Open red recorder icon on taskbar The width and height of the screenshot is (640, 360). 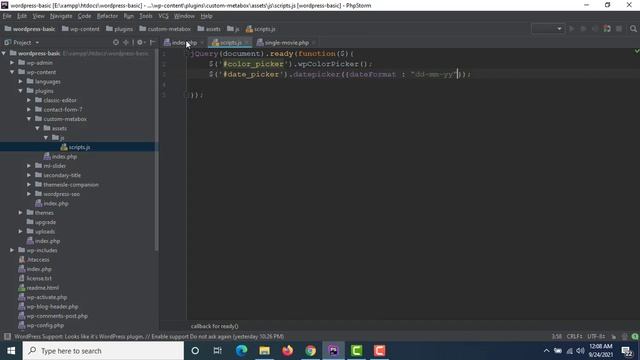coord(379,351)
